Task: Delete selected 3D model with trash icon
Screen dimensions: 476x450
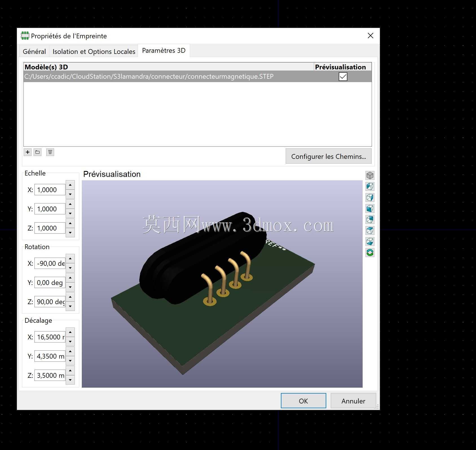Action: 50,152
